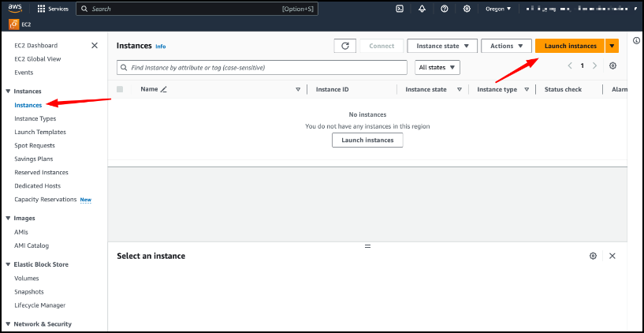Sort by Instance state column arrow
The height and width of the screenshot is (333, 644).
(x=460, y=89)
